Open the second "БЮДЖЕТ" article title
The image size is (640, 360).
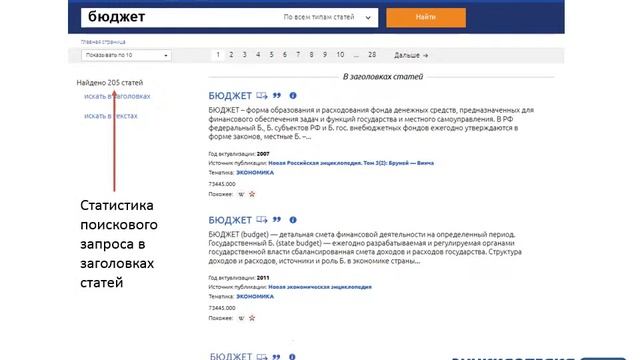coord(230,220)
